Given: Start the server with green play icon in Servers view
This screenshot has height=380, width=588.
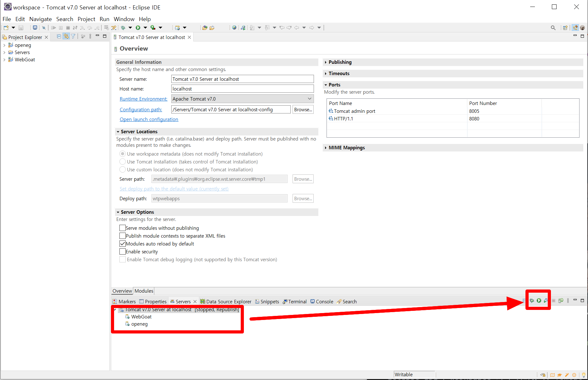Looking at the screenshot, I should (539, 301).
